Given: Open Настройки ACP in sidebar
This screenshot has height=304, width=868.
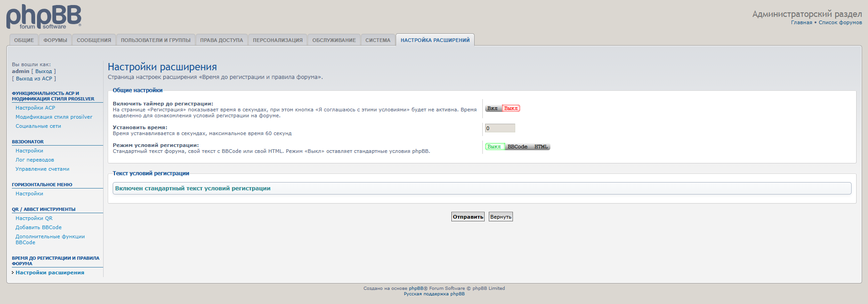Looking at the screenshot, I should (35, 108).
